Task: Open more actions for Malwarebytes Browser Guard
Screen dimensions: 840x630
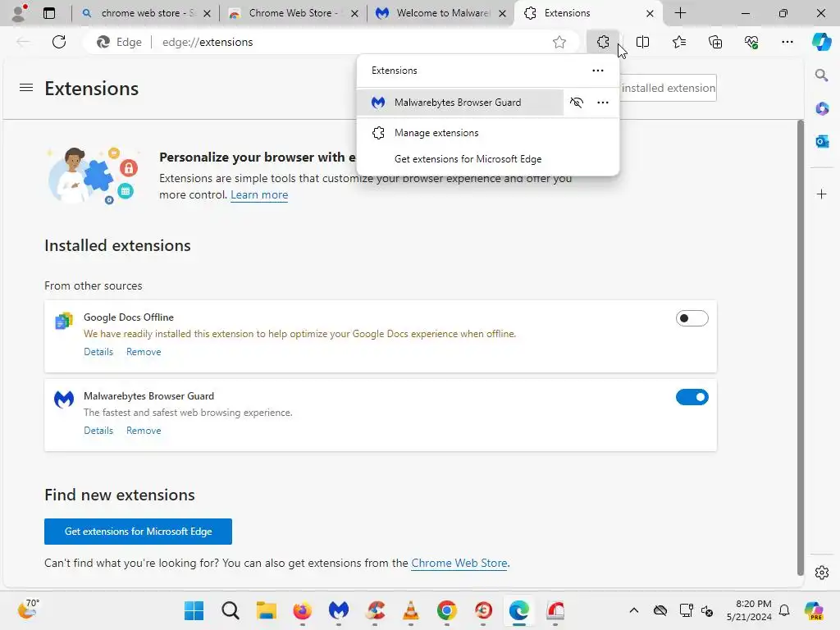Action: [x=603, y=103]
